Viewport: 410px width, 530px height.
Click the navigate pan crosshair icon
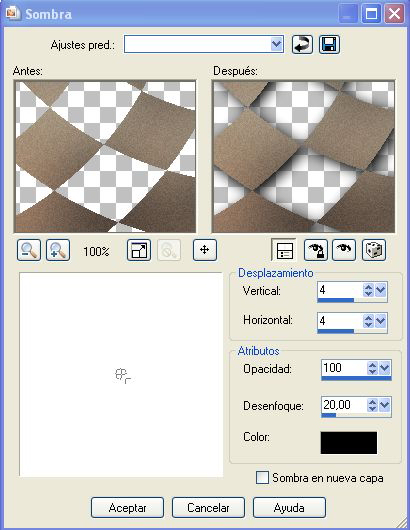pos(204,250)
